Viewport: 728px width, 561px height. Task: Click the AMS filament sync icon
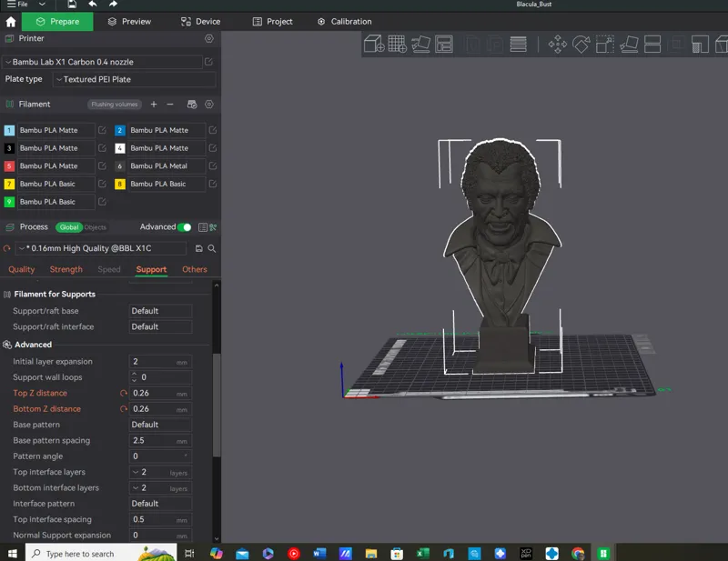pyautogui.click(x=192, y=105)
